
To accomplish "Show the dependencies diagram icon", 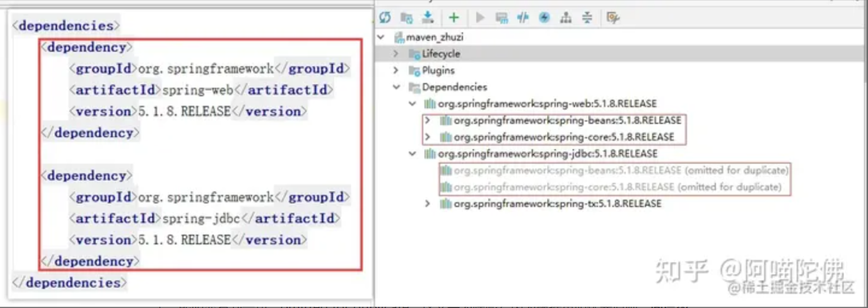I will point(565,18).
